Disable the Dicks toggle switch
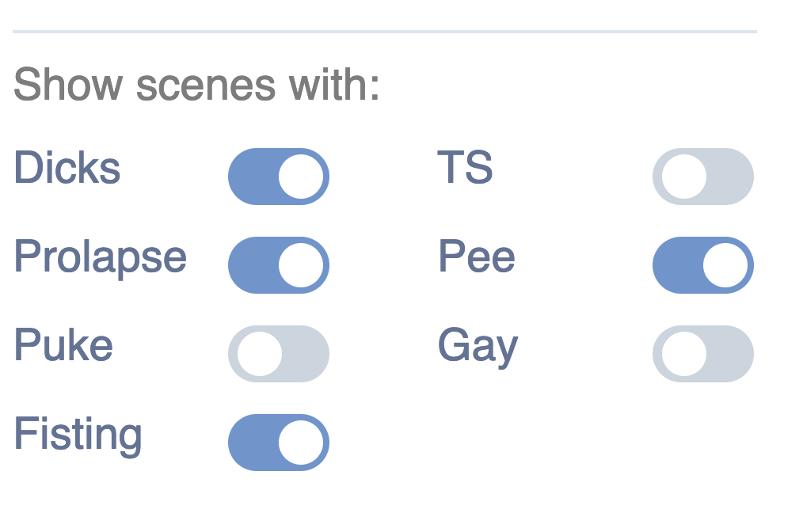Image resolution: width=803 pixels, height=532 pixels. (x=278, y=177)
